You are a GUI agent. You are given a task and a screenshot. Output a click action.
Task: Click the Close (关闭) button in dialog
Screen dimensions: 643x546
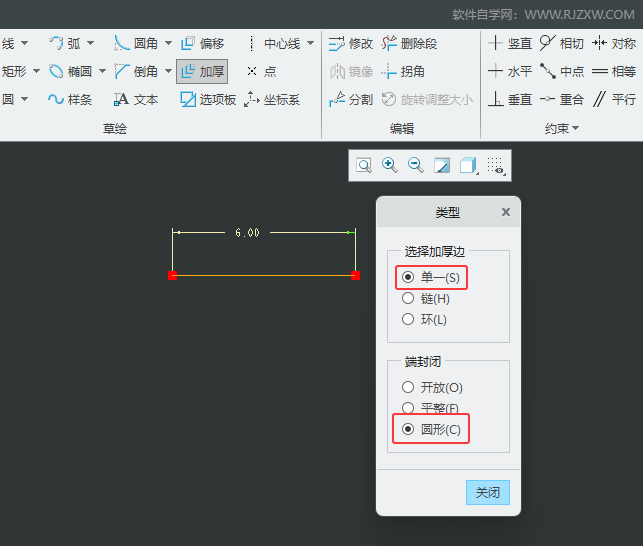[x=488, y=492]
